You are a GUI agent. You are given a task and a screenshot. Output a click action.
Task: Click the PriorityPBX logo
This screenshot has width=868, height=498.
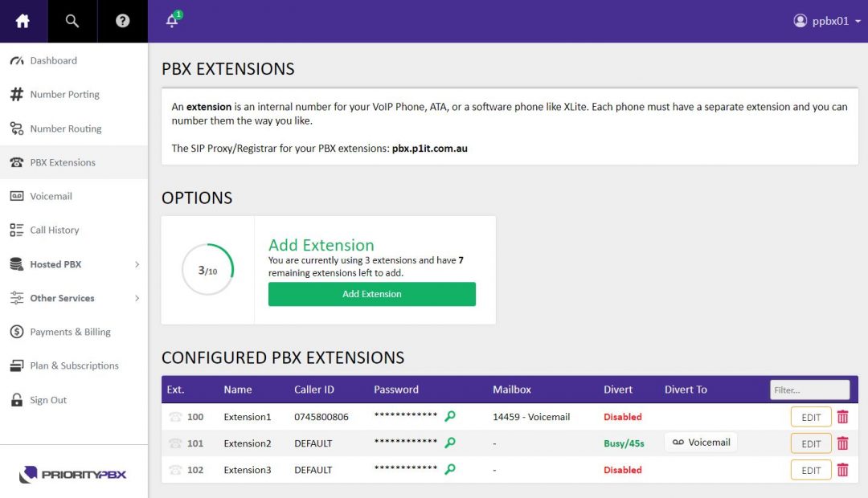pos(72,474)
